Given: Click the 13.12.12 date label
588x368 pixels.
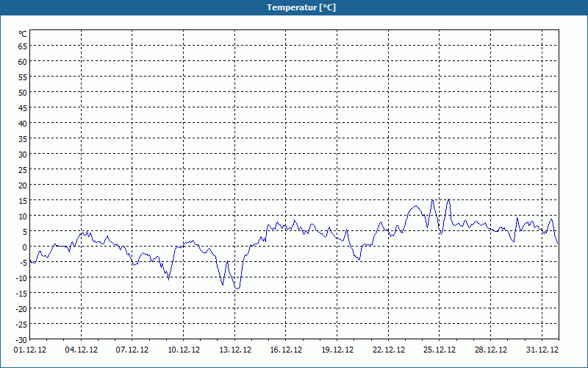Looking at the screenshot, I should 235,350.
